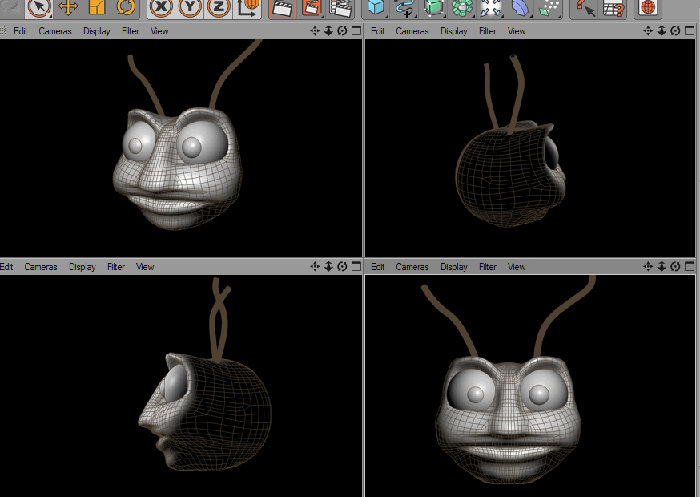Open the globe web icon in the toolbar

[x=648, y=8]
